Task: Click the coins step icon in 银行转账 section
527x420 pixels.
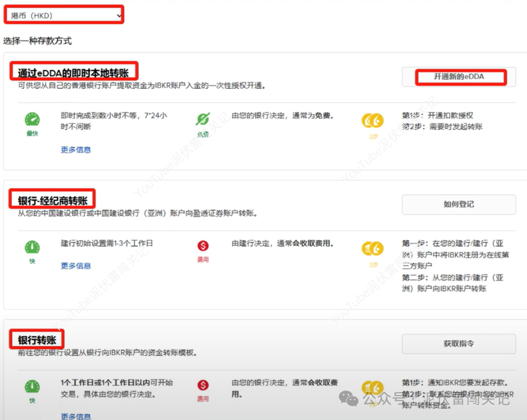Action: 372,388
